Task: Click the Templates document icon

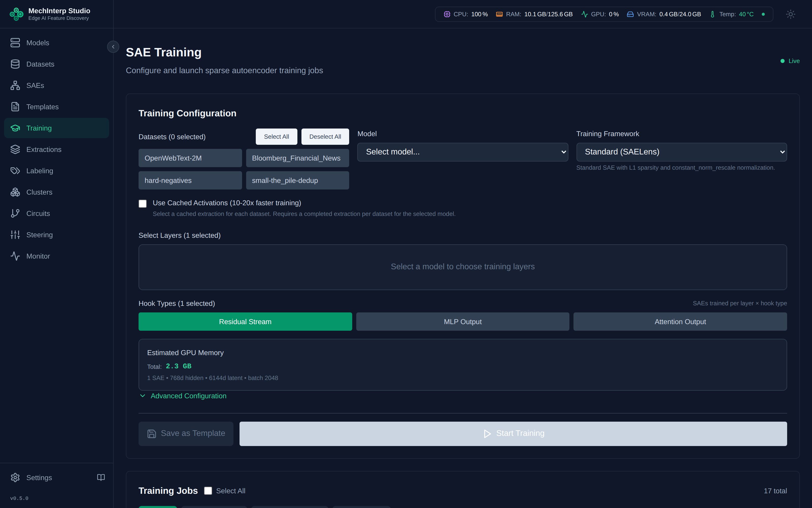Action: [15, 107]
